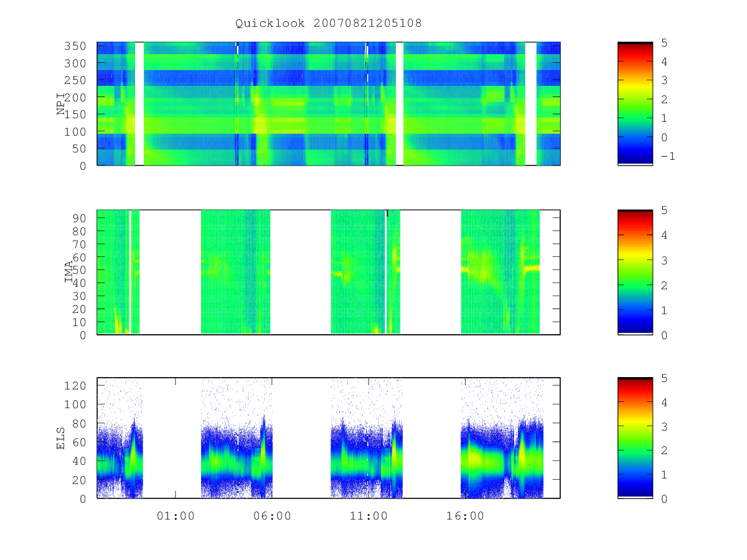Select the NPI axis label
The height and width of the screenshot is (560, 747).
click(61, 104)
